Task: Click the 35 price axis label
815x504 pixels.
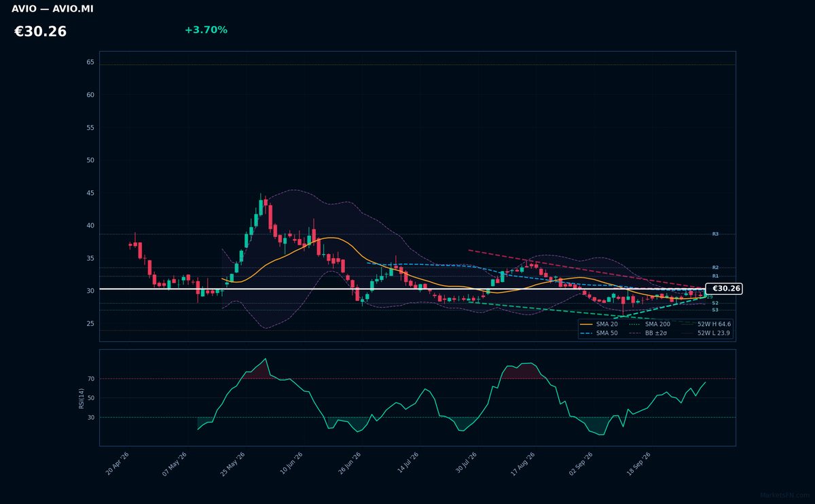Action: (90, 258)
